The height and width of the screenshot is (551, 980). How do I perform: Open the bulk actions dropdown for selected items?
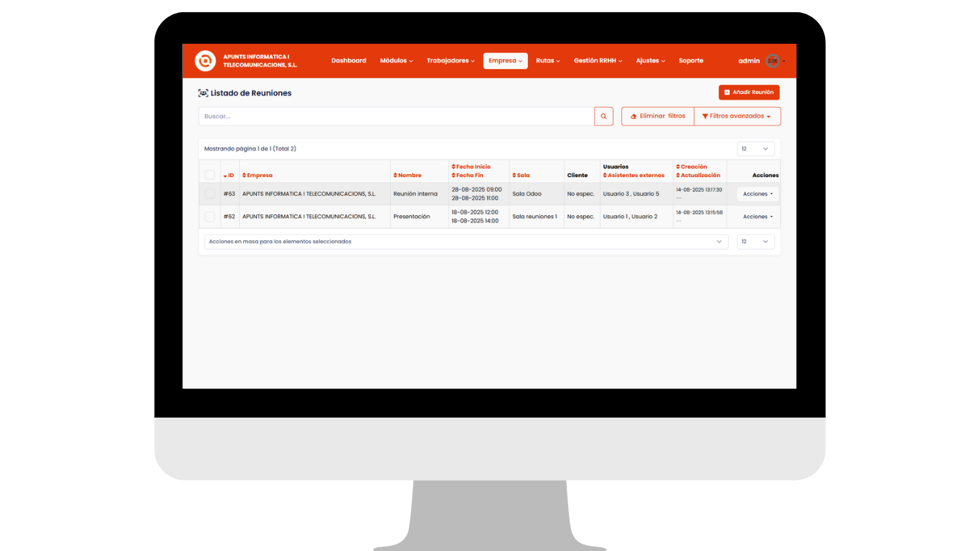tap(466, 242)
